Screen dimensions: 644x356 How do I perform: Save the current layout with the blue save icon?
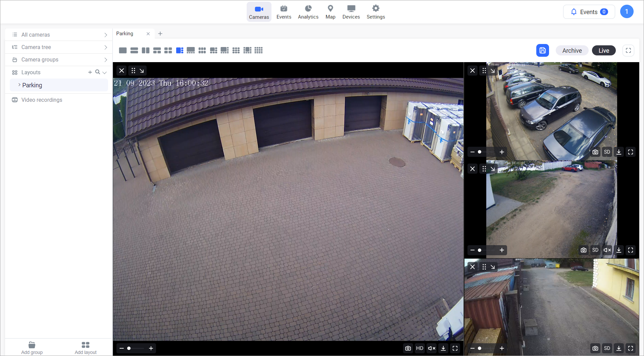click(x=542, y=50)
